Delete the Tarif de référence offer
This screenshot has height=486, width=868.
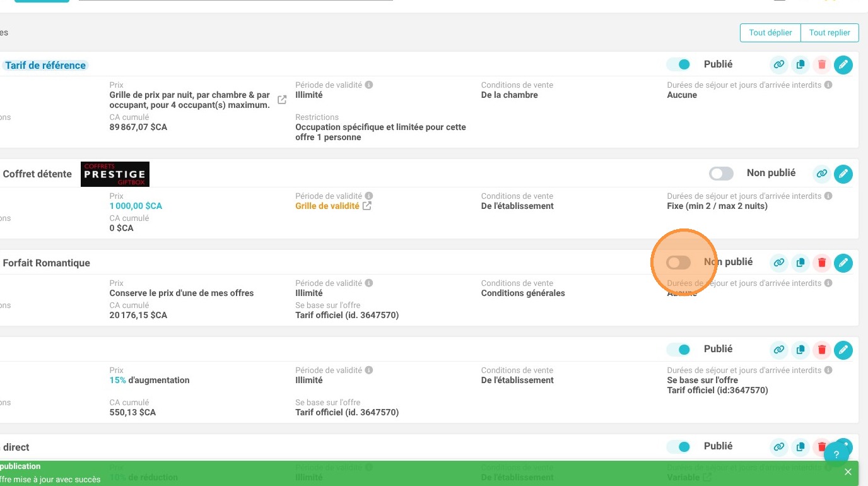click(x=821, y=64)
